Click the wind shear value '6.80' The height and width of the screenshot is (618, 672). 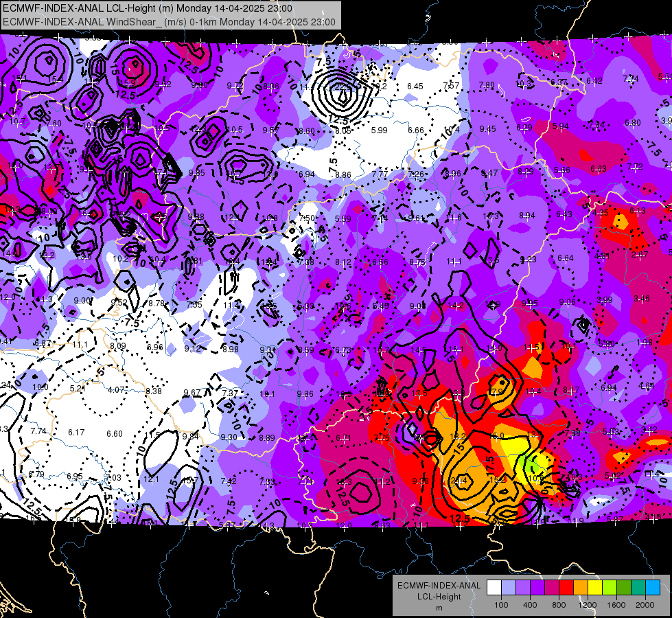(x=633, y=123)
